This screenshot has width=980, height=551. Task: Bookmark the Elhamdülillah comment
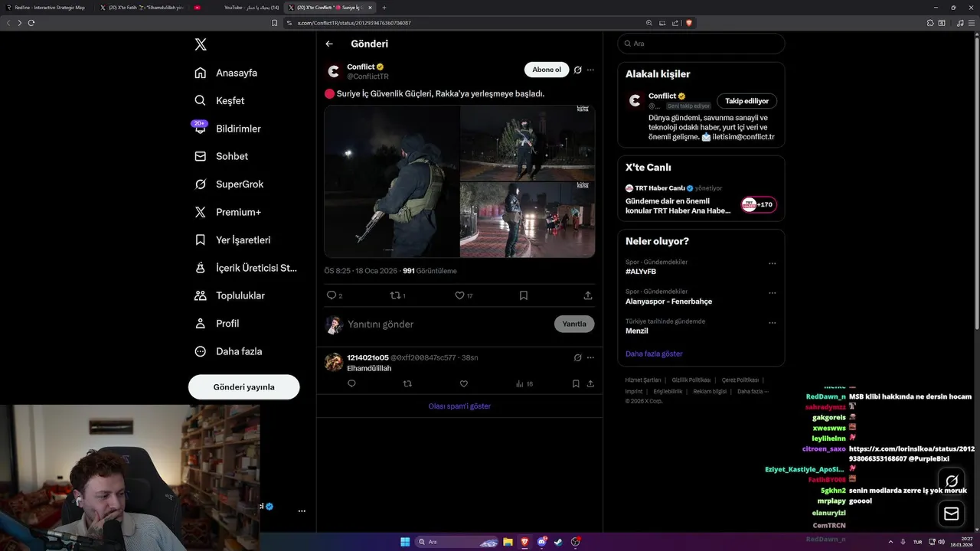click(x=576, y=384)
